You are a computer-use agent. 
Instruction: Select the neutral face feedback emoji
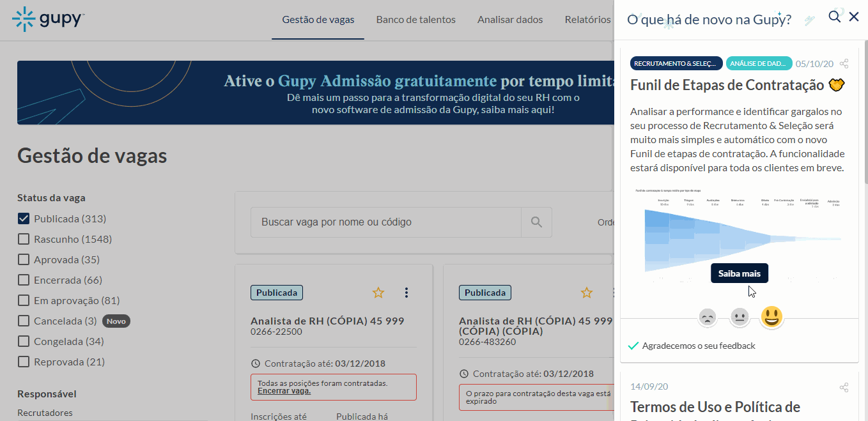tap(740, 317)
